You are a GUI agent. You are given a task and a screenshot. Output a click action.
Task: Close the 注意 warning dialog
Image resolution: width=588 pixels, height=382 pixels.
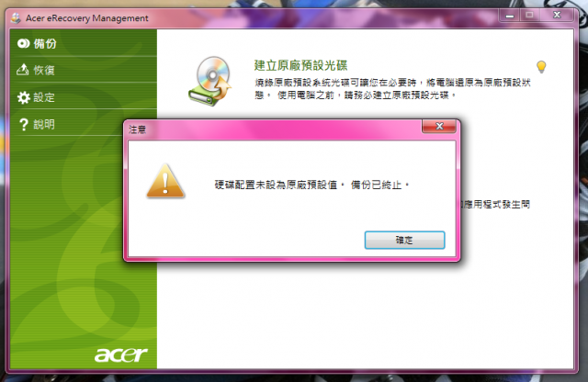[x=439, y=127]
